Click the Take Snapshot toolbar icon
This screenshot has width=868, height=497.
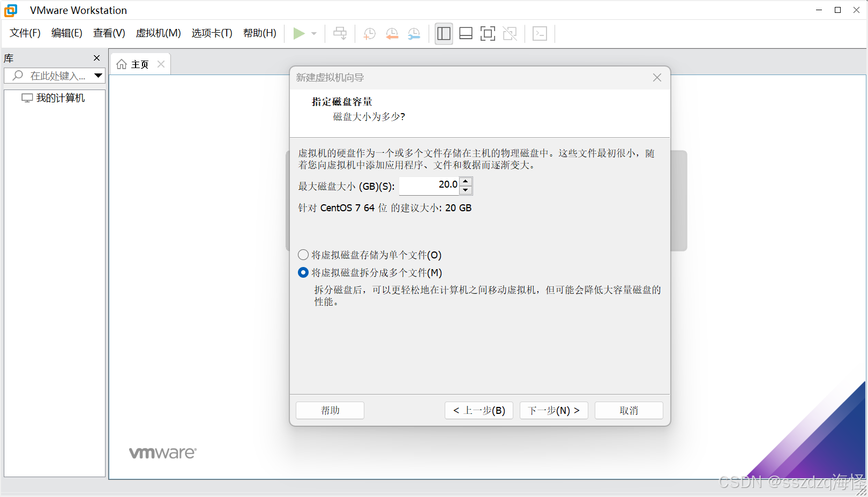pos(370,34)
